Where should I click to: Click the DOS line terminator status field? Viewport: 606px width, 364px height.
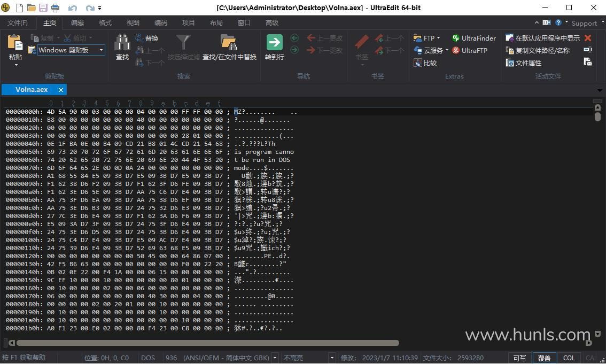[x=148, y=358]
